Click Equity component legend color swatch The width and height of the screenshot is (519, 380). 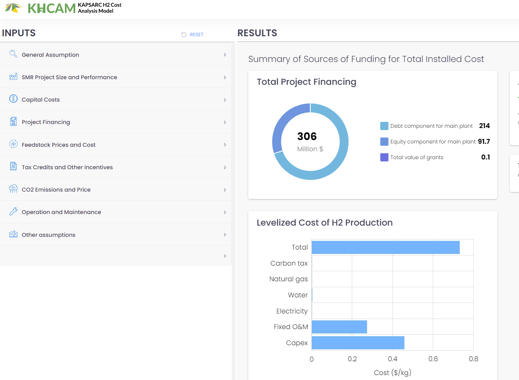(384, 141)
